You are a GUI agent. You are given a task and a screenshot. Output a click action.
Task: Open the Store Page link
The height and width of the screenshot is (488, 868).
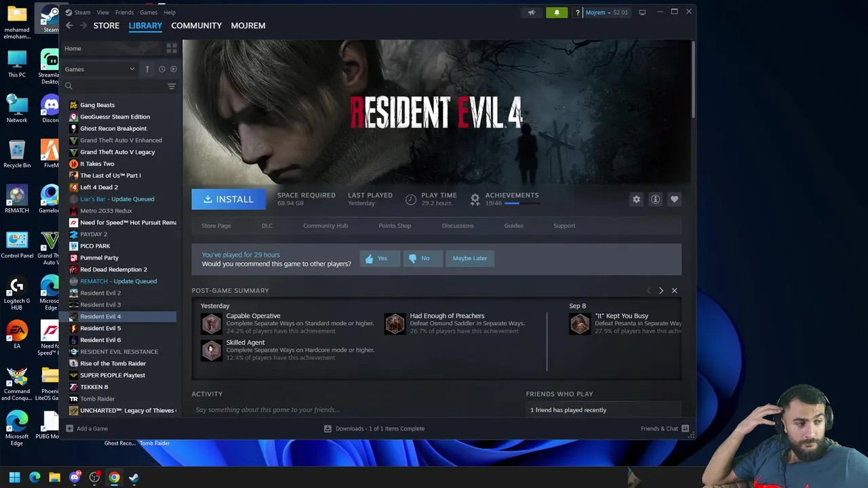pos(216,226)
